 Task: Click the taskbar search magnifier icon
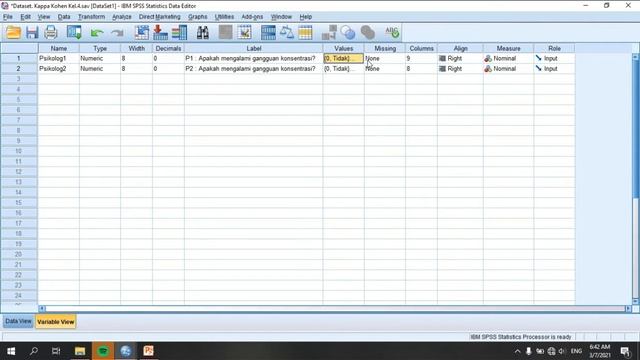pyautogui.click(x=34, y=351)
